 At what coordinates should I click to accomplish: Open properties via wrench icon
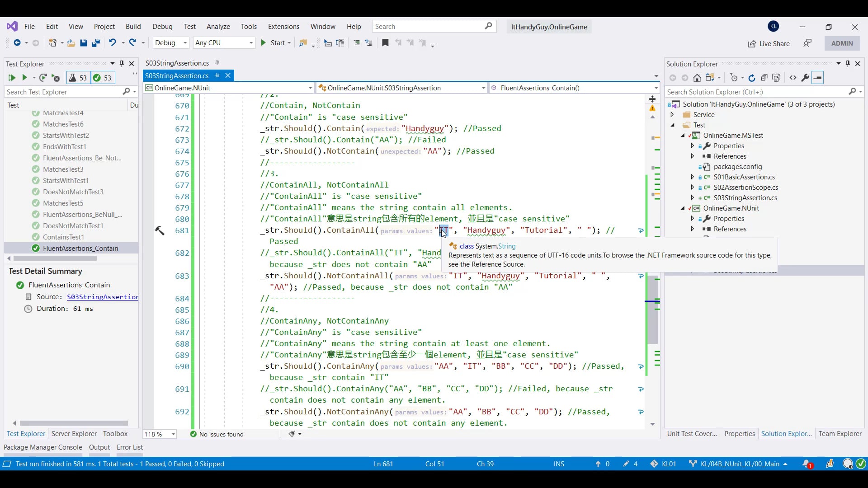[x=805, y=78]
